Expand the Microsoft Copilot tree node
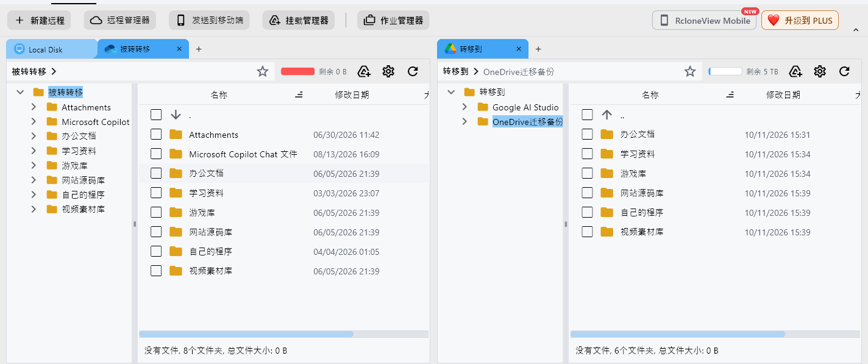Viewport: 868px width, 364px height. pos(34,121)
